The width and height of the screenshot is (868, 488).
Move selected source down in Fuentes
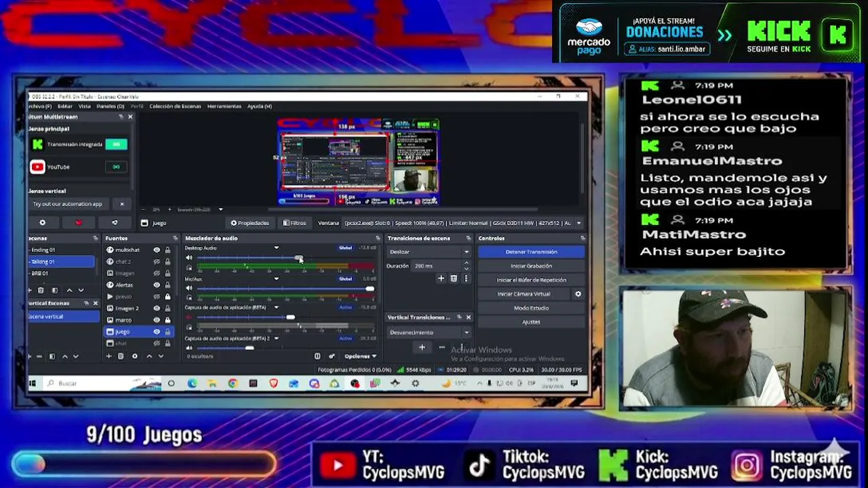pos(161,356)
